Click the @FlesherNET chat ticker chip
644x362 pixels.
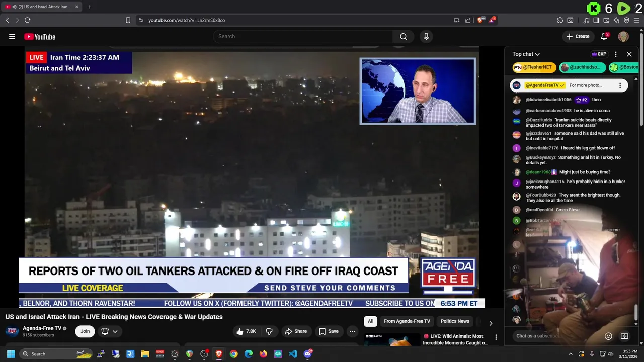(534, 67)
